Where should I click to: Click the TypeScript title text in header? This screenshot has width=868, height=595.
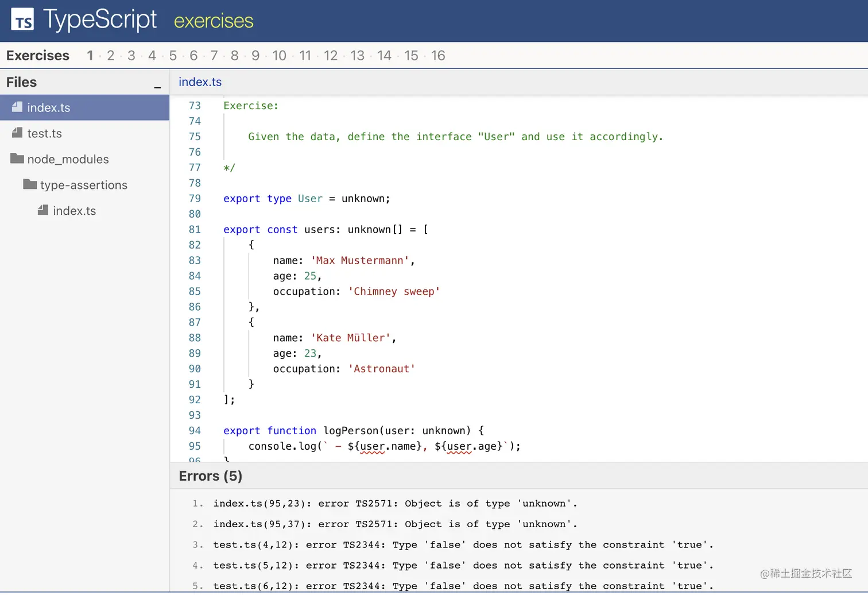coord(100,20)
